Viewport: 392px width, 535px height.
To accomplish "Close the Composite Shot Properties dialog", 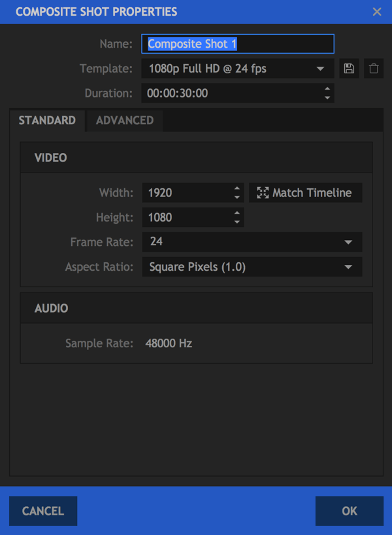I will click(377, 12).
